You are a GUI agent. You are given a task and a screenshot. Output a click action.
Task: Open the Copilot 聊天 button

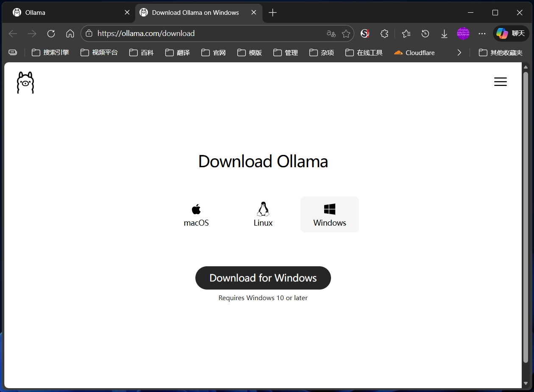click(x=511, y=33)
